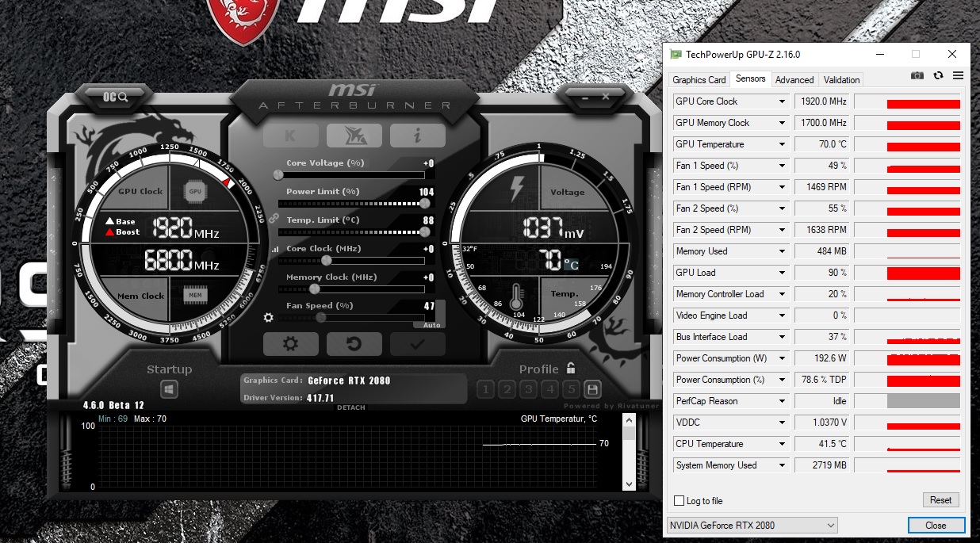Select the Sensors tab in GPU-Z
Image resolution: width=980 pixels, height=543 pixels.
click(x=750, y=78)
